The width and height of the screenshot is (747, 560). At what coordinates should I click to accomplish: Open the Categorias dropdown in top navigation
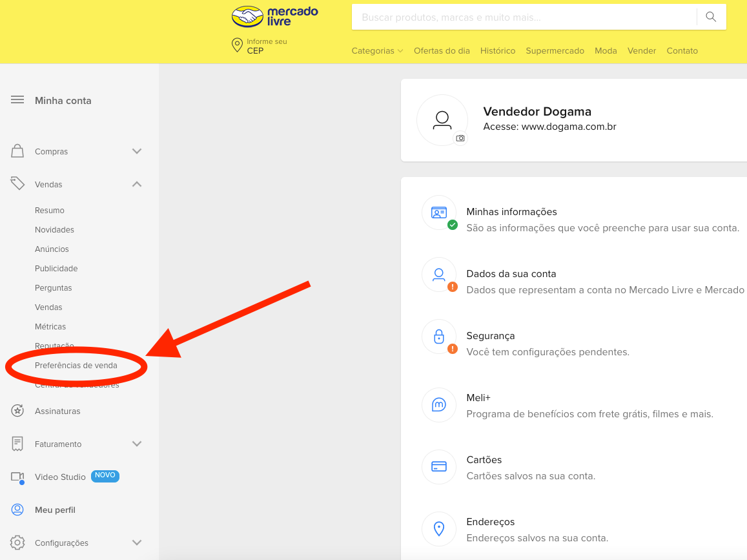tap(377, 50)
